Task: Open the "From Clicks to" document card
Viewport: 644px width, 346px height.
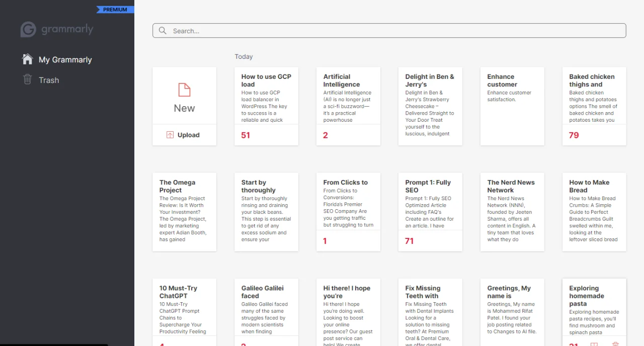Action: [349, 212]
